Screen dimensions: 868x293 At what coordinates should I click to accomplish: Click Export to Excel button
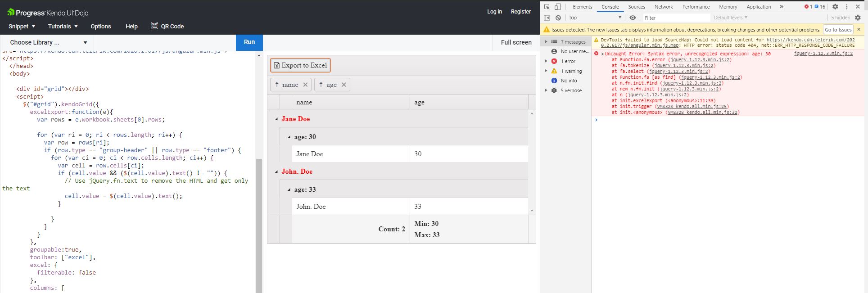300,65
